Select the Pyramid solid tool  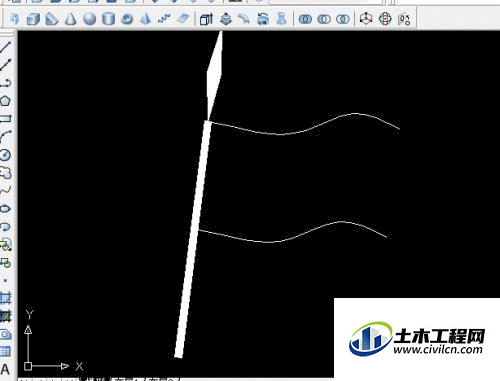coord(145,19)
